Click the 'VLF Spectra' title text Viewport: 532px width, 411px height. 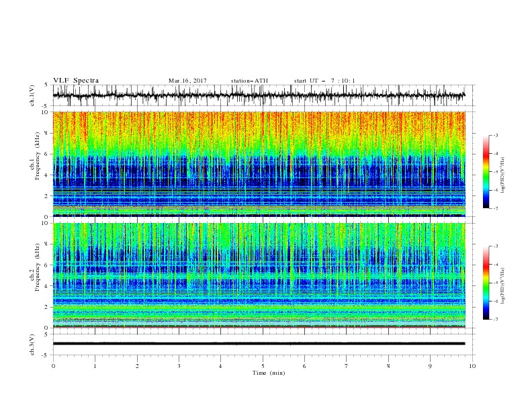pyautogui.click(x=76, y=81)
